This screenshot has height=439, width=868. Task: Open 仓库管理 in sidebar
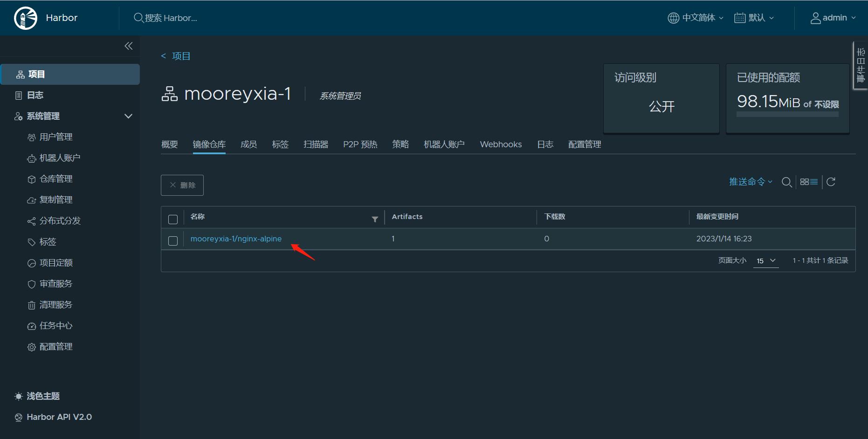tap(56, 179)
